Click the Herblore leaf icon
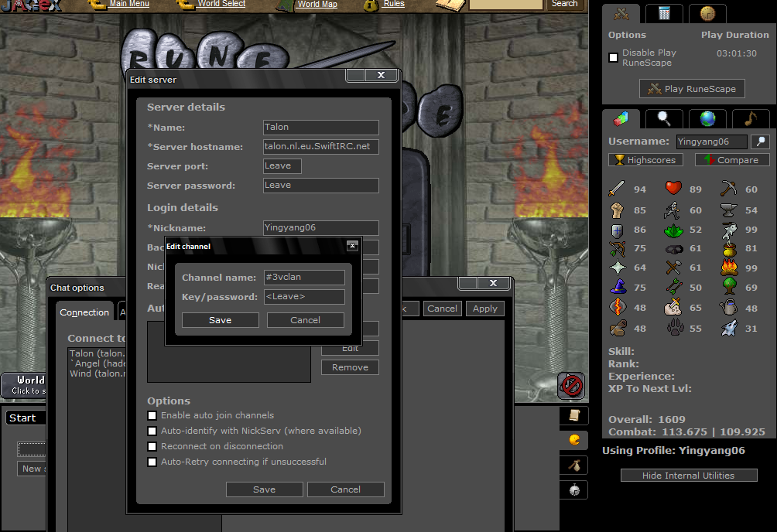Image resolution: width=777 pixels, height=532 pixels. coord(673,230)
